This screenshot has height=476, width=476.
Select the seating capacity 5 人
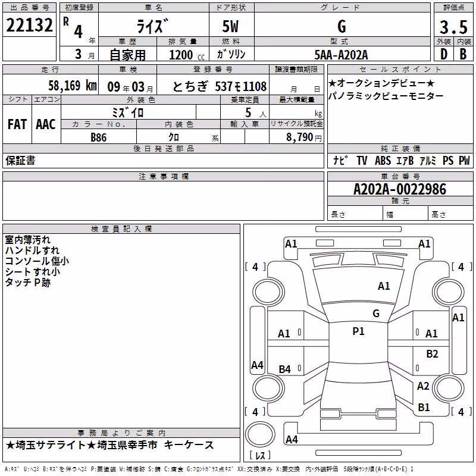[x=256, y=112]
